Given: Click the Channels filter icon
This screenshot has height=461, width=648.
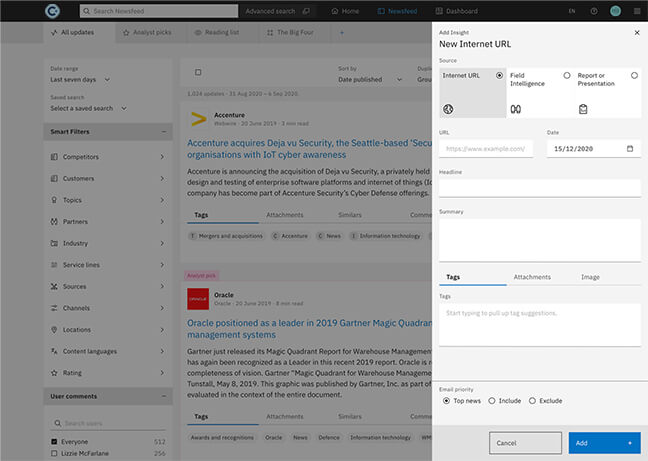Looking at the screenshot, I should (x=54, y=308).
